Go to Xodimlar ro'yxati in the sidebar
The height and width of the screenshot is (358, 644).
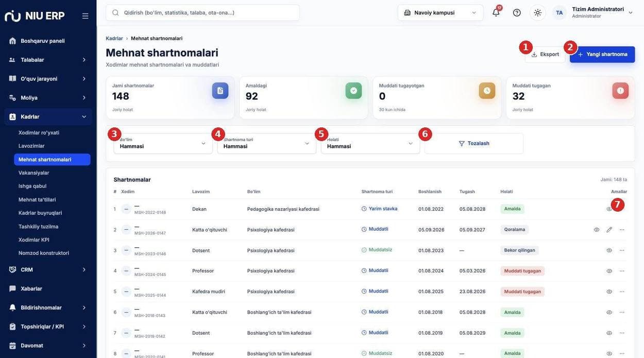52,132
